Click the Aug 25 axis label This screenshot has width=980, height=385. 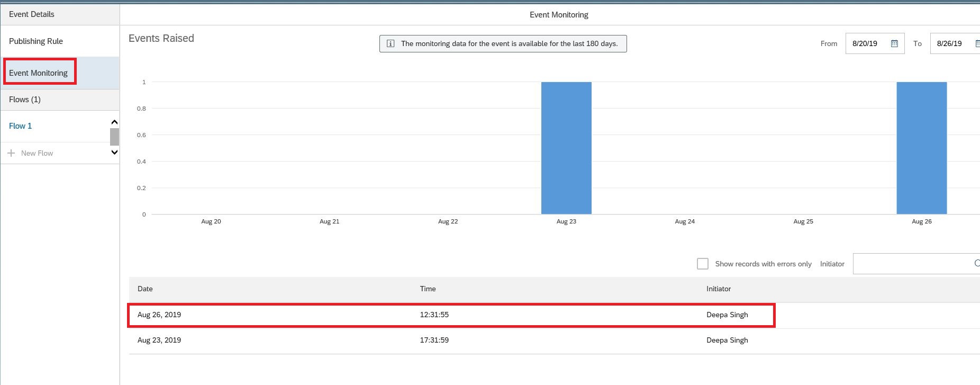click(x=803, y=221)
